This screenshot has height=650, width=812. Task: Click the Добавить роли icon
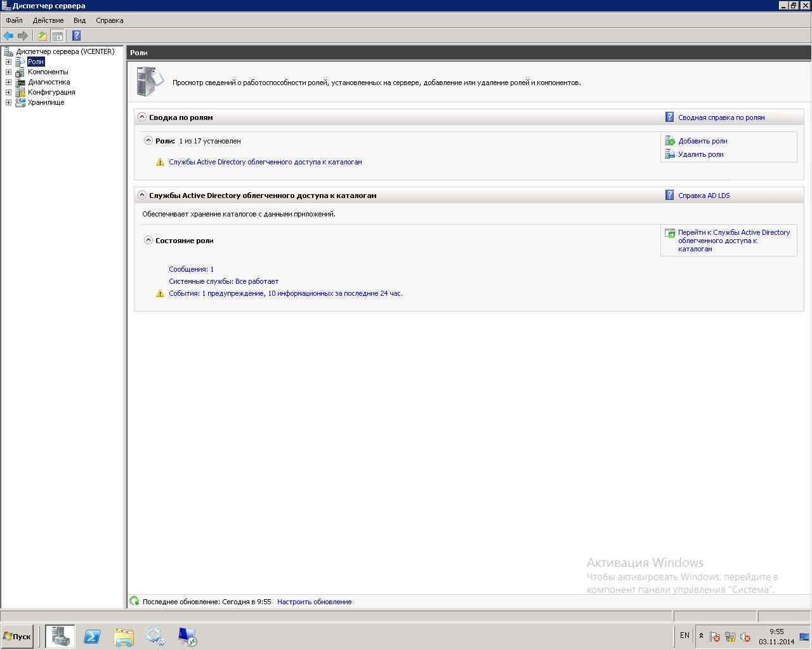pos(670,141)
